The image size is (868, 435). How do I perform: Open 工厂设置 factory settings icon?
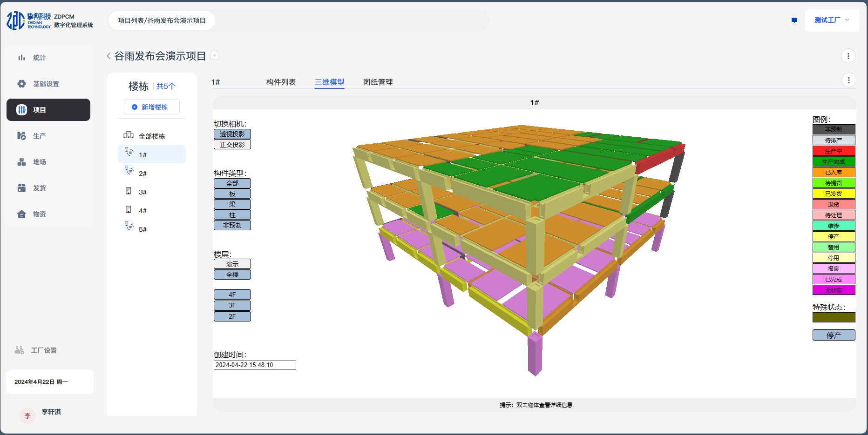coord(19,350)
